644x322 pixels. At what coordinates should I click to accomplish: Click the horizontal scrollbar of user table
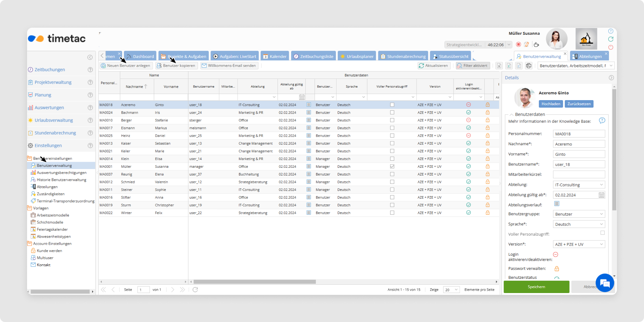(x=254, y=282)
